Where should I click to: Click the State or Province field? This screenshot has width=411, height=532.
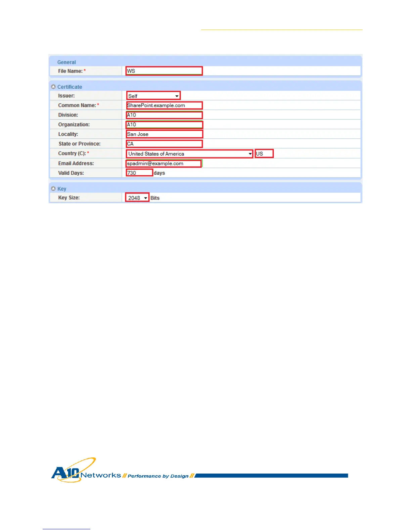pos(164,144)
